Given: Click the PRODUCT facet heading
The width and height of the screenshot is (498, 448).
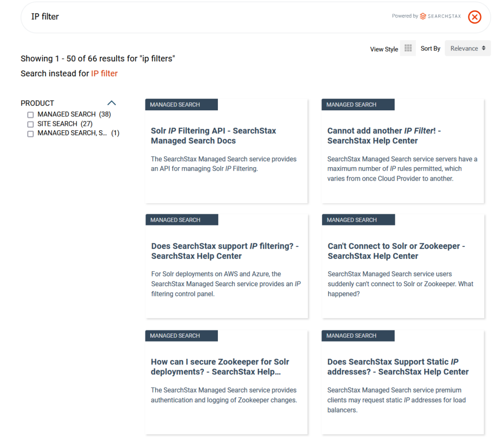Looking at the screenshot, I should point(37,103).
